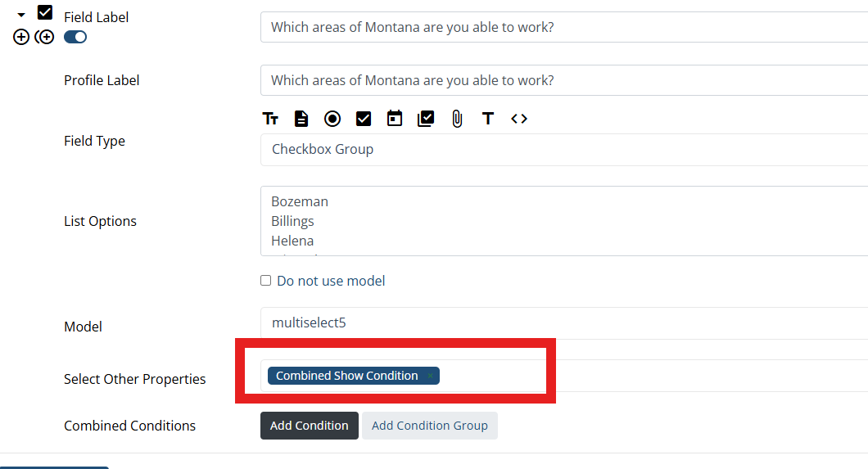The width and height of the screenshot is (868, 469).
Task: Select the text field type icon
Action: pos(270,119)
